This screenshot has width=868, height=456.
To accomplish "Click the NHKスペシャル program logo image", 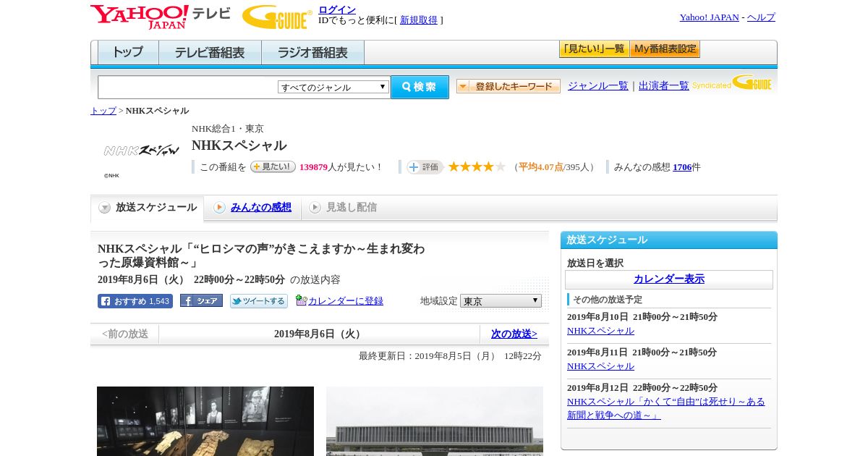I will click(x=141, y=151).
